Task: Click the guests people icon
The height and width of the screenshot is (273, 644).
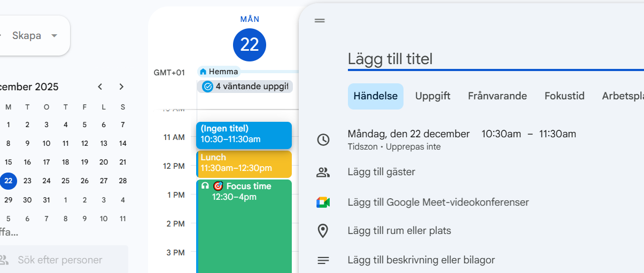Action: pyautogui.click(x=323, y=172)
